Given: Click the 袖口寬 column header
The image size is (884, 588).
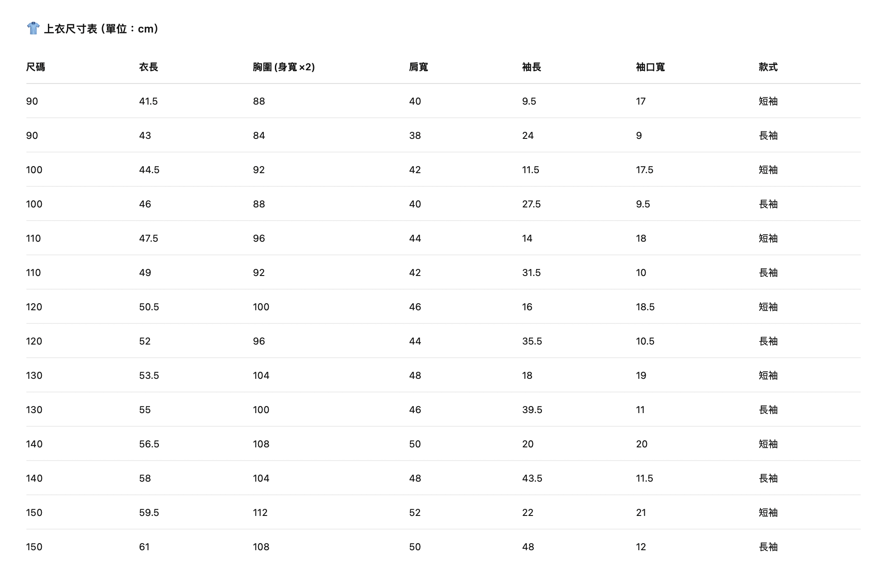Looking at the screenshot, I should click(650, 67).
